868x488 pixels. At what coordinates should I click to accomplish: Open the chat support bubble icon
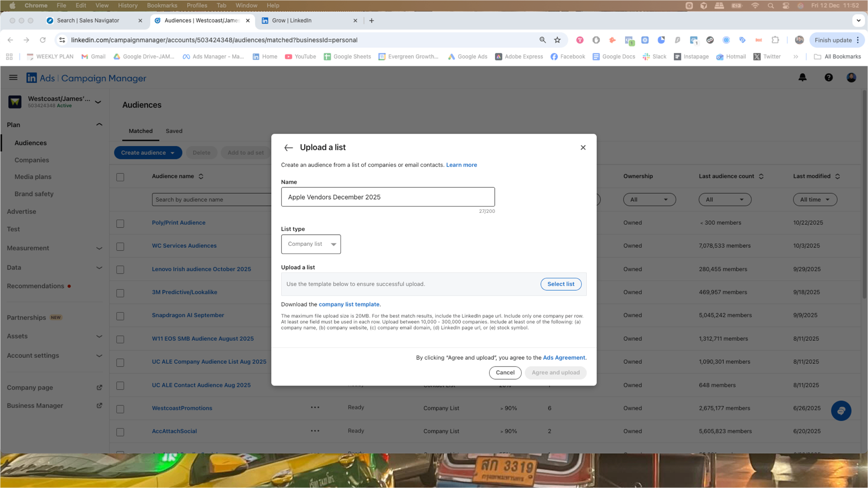(x=841, y=411)
